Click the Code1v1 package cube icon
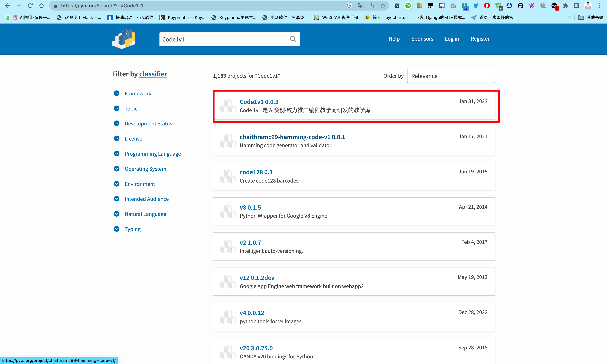Screen dimensions: 607x364 tap(227, 106)
